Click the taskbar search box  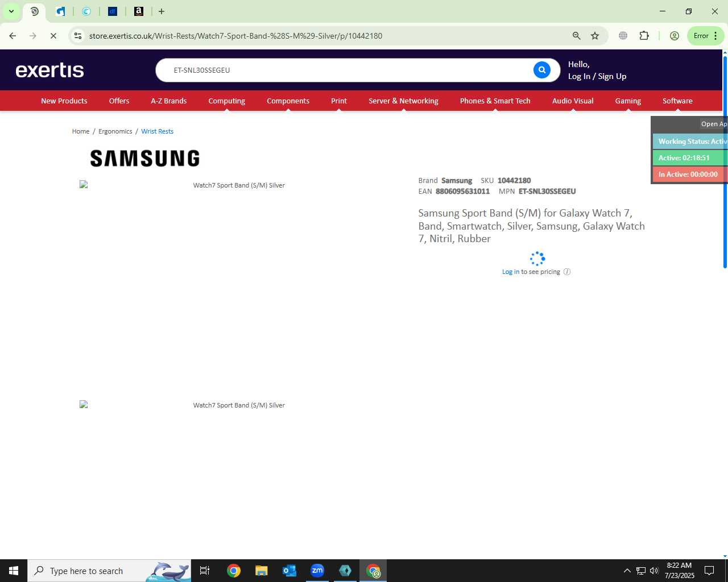coord(109,571)
